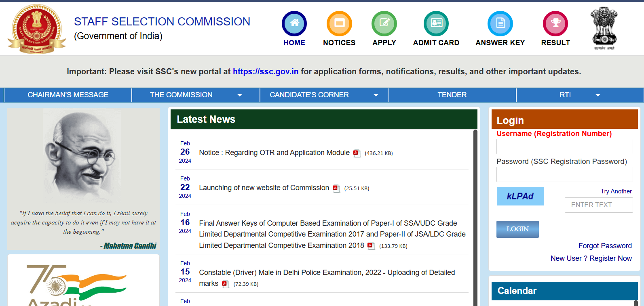Image resolution: width=644 pixels, height=306 pixels.
Task: Click Try Another captcha link
Action: coord(616,191)
